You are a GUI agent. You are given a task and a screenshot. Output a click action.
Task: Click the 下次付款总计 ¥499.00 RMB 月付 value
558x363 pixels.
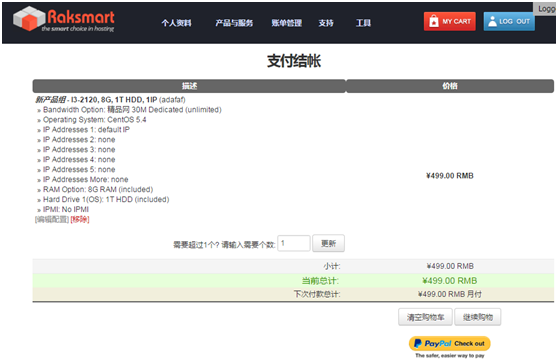point(450,294)
